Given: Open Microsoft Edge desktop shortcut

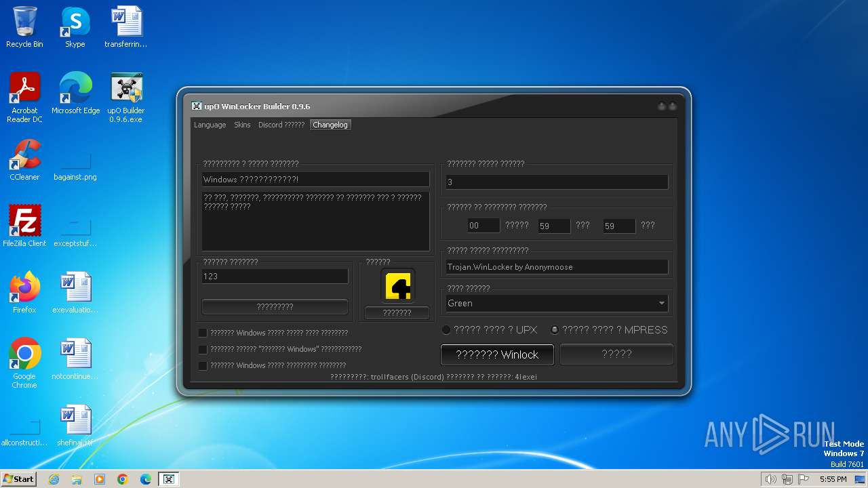Looking at the screenshot, I should click(75, 94).
